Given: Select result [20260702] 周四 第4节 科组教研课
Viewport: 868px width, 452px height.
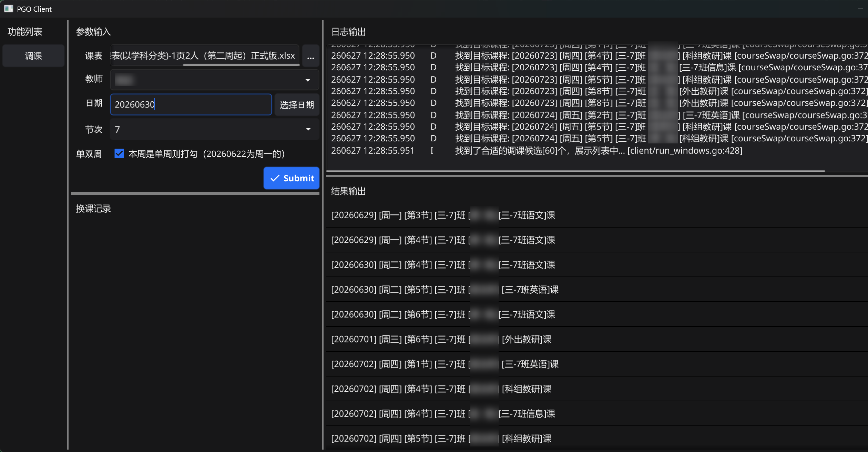Looking at the screenshot, I should tap(597, 389).
